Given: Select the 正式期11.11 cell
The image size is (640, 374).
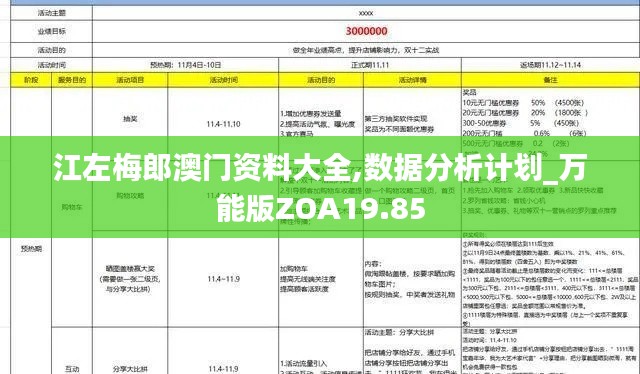Looking at the screenshot, I should point(370,65).
